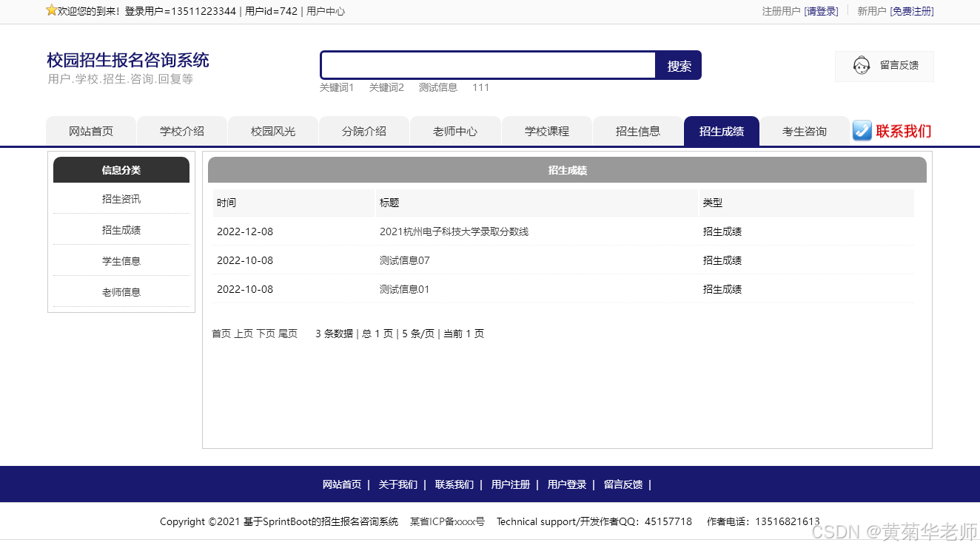
Task: Click 尾页 in the pagination controls
Action: (288, 334)
